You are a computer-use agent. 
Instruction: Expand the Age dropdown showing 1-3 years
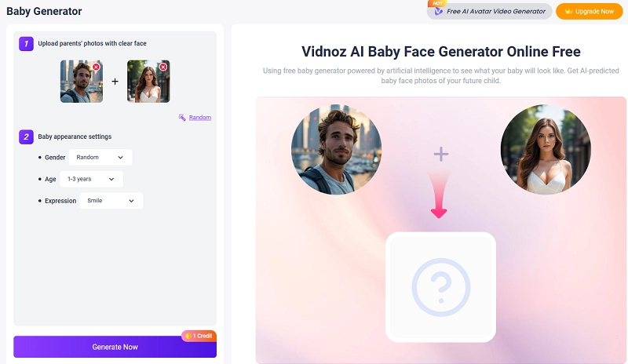pos(91,180)
